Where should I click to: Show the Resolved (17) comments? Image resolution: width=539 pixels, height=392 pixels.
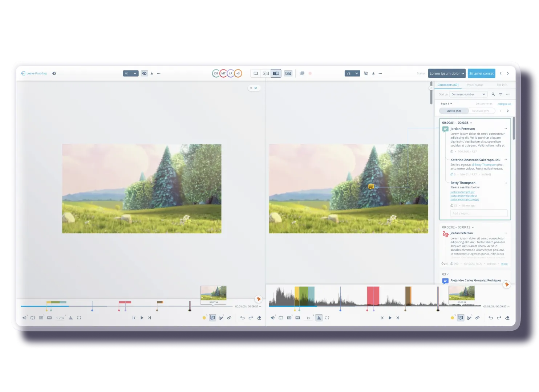click(480, 111)
